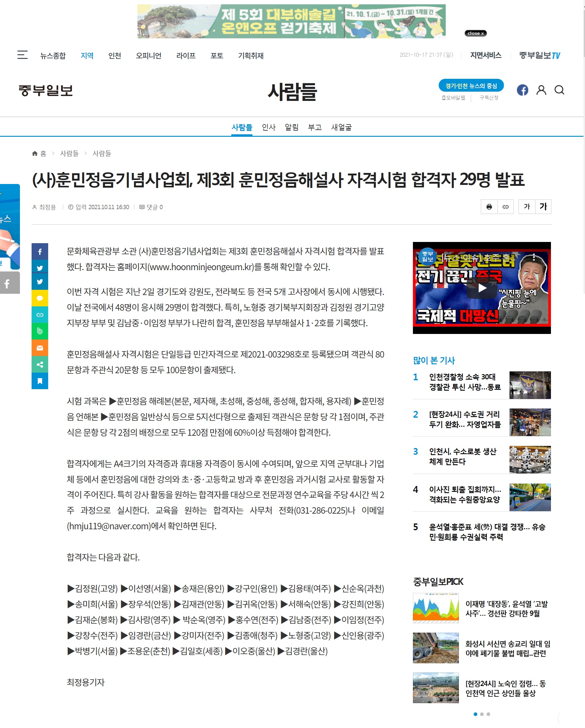Click the 인천경찰청 article thumbnail
The height and width of the screenshot is (728, 585).
(529, 385)
